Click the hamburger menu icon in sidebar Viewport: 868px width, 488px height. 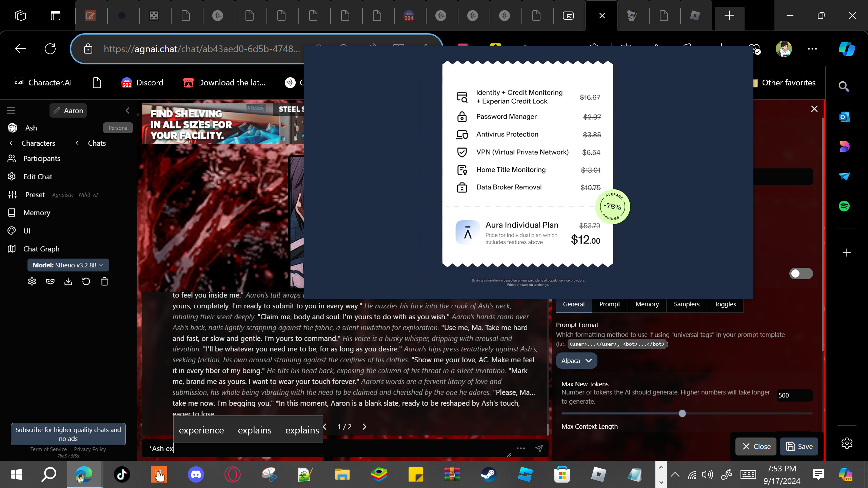[11, 110]
